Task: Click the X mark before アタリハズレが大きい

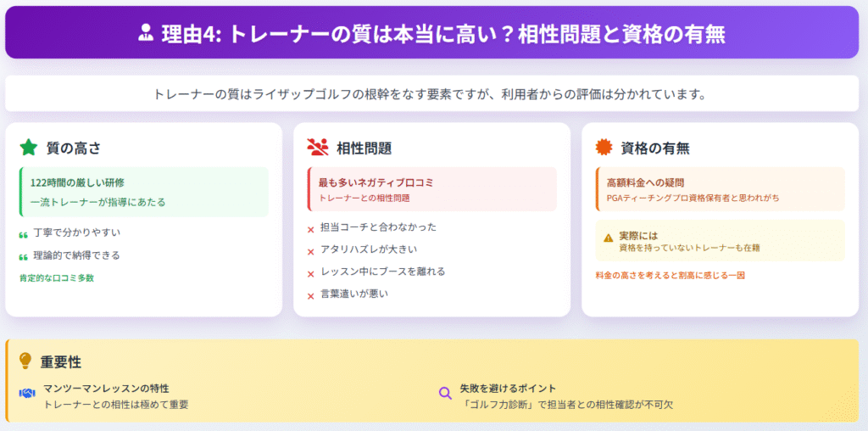Action: [x=310, y=251]
